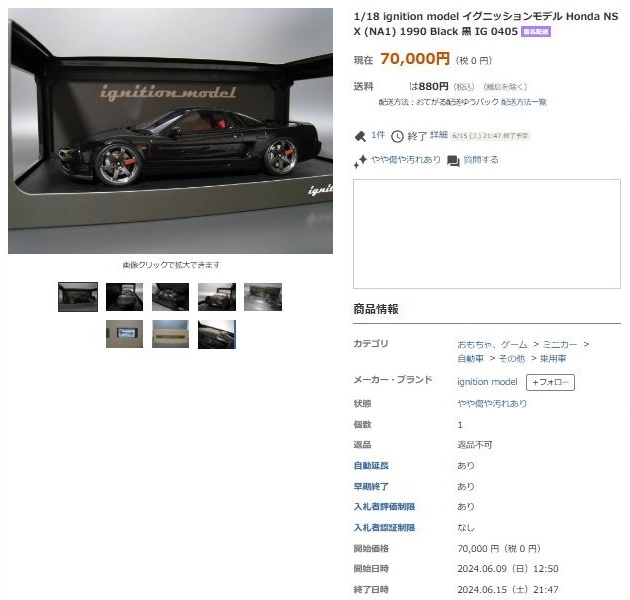This screenshot has height=600, width=630.
Task: Click the clock icon beside 終了
Action: (x=397, y=137)
